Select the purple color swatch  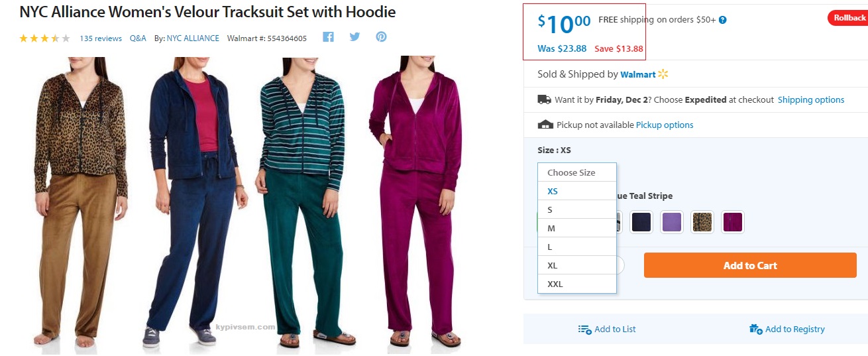[672, 222]
